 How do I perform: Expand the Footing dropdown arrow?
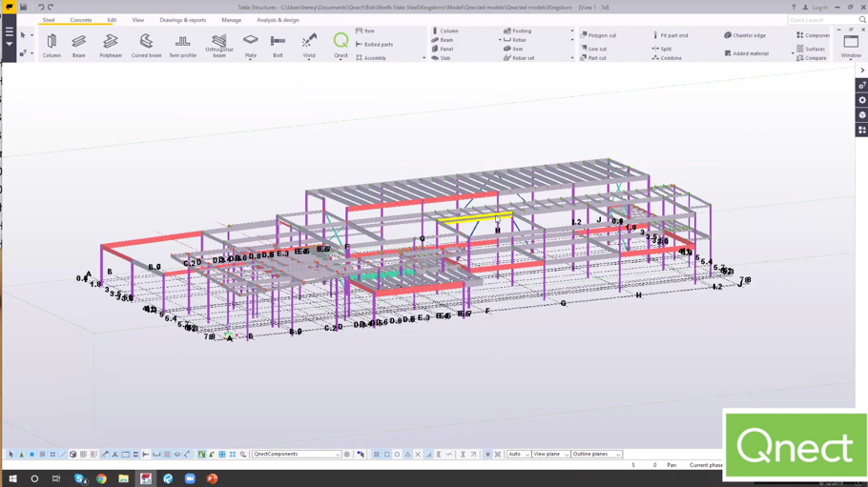pyautogui.click(x=572, y=31)
